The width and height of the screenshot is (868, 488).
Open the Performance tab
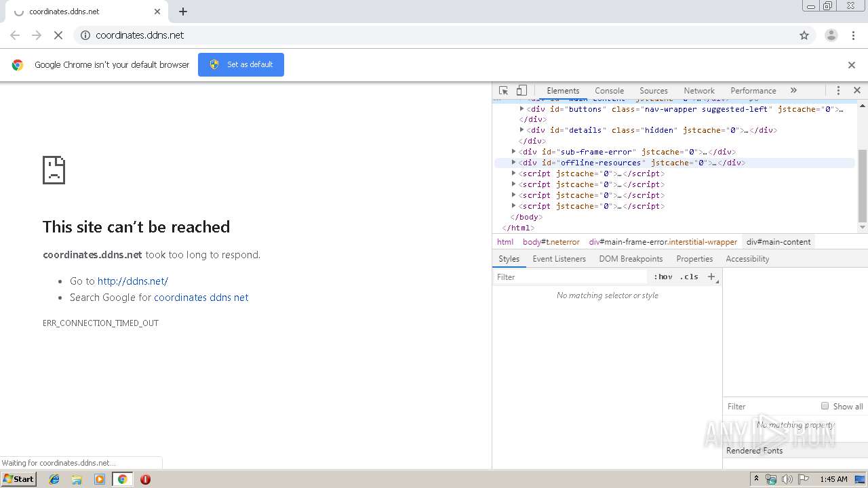coord(753,91)
